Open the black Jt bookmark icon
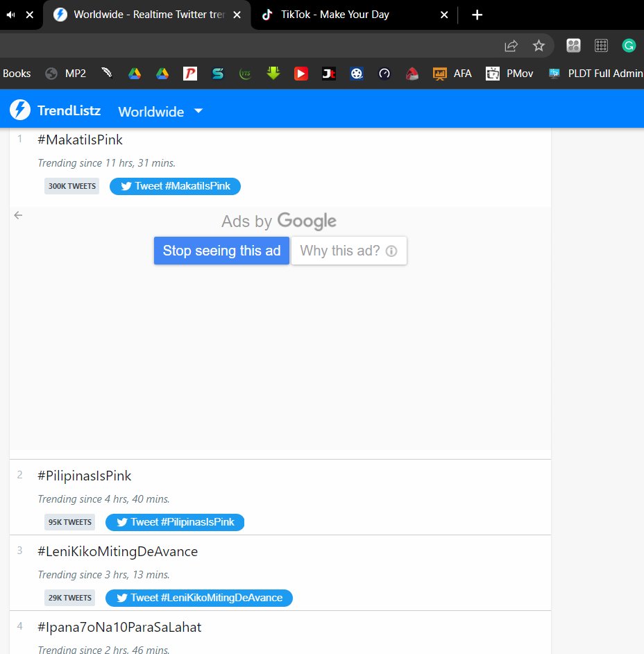Image resolution: width=644 pixels, height=654 pixels. tap(329, 74)
